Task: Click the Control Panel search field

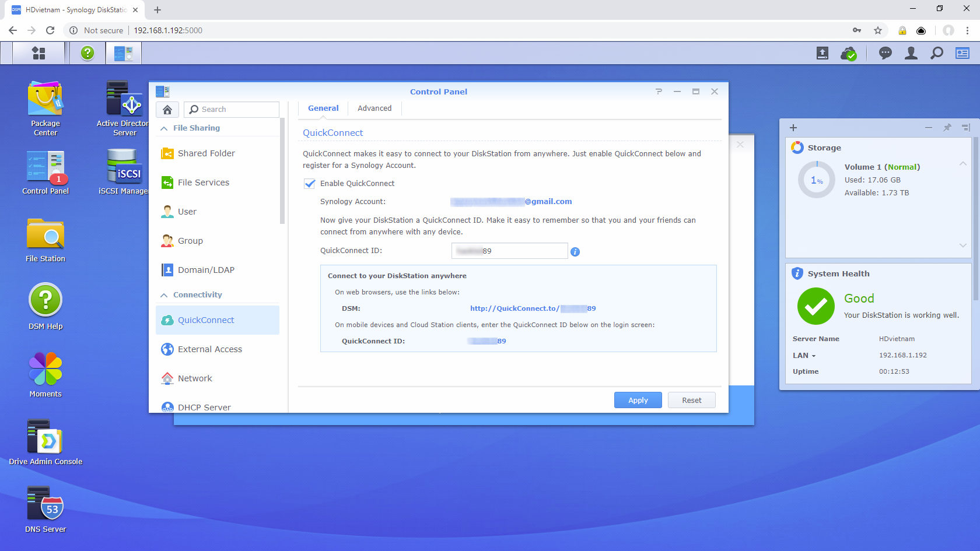Action: [232, 110]
